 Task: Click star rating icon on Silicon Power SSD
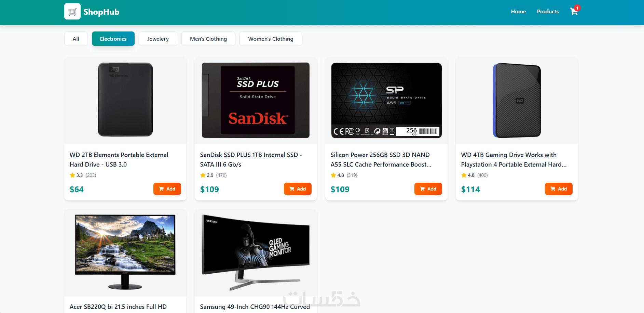pyautogui.click(x=333, y=175)
